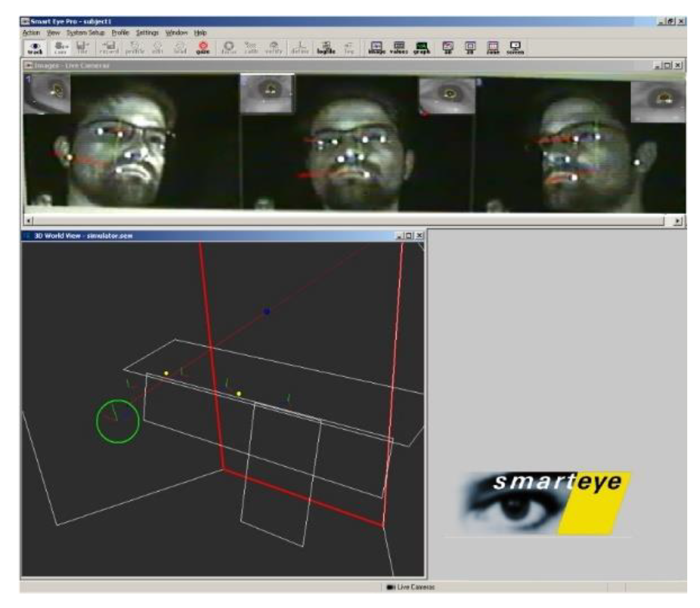
Task: Open the Action menu
Action: [x=31, y=33]
